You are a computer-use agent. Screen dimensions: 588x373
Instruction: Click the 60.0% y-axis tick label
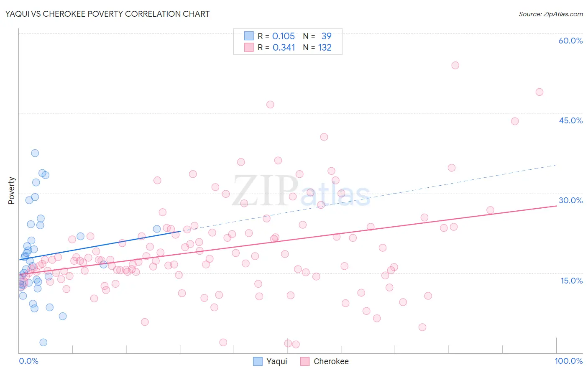click(570, 41)
